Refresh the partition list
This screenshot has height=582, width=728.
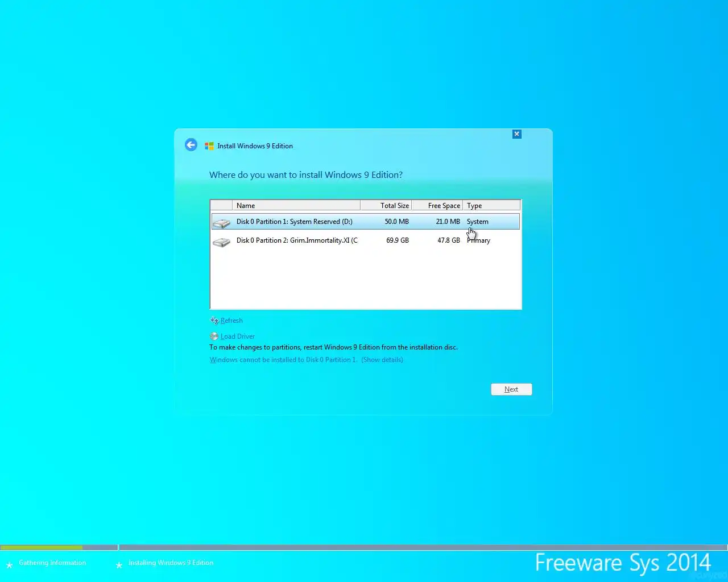click(x=231, y=321)
